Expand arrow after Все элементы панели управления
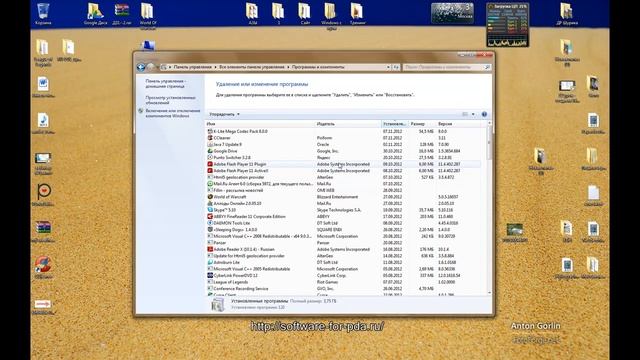 click(288, 67)
